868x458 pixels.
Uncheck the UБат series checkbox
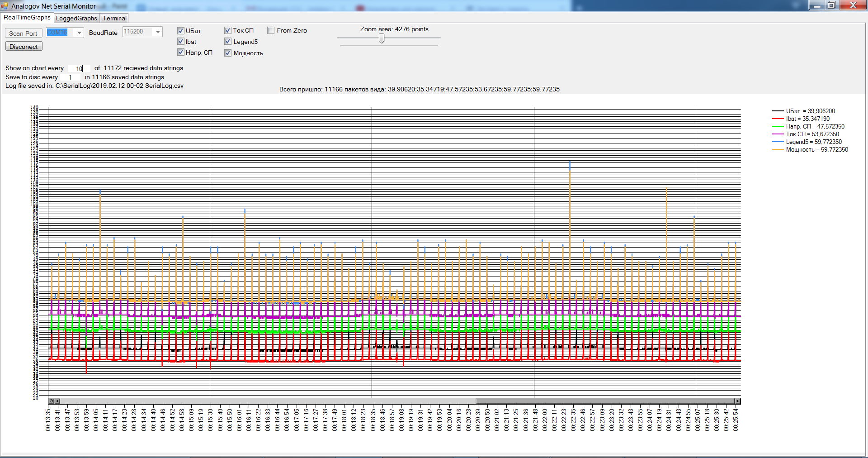coord(181,31)
